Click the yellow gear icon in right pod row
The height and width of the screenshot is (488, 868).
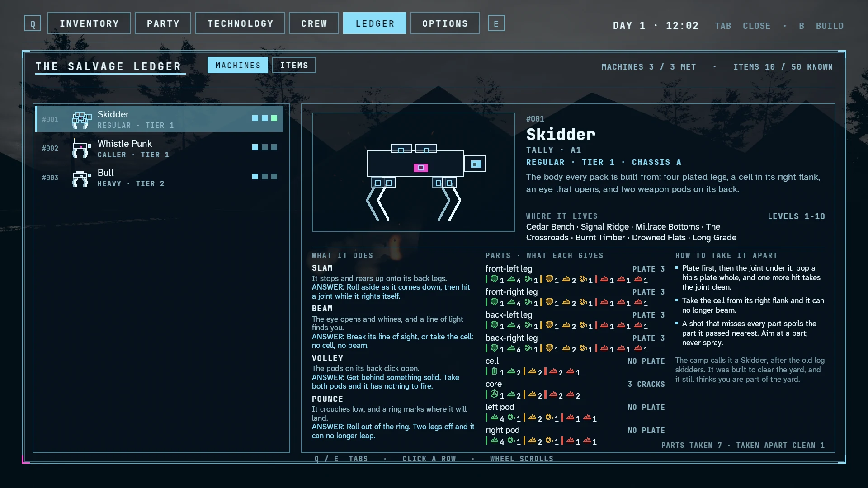click(549, 441)
